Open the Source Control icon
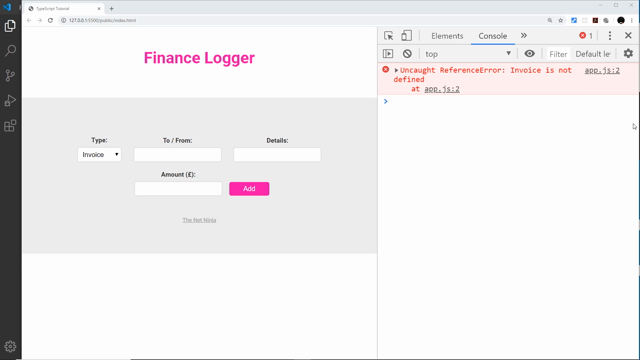The image size is (640, 360). [10, 76]
